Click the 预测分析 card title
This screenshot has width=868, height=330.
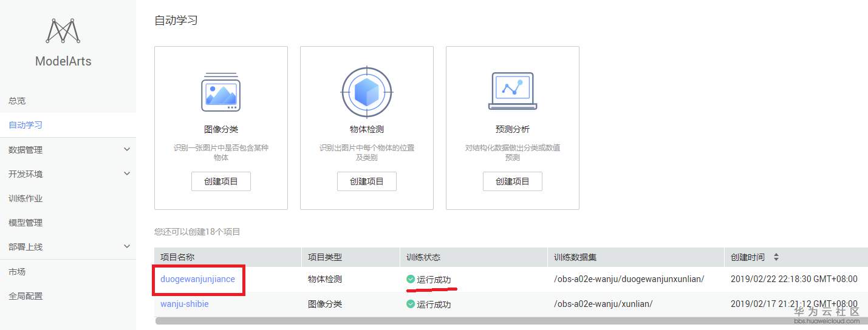(513, 129)
